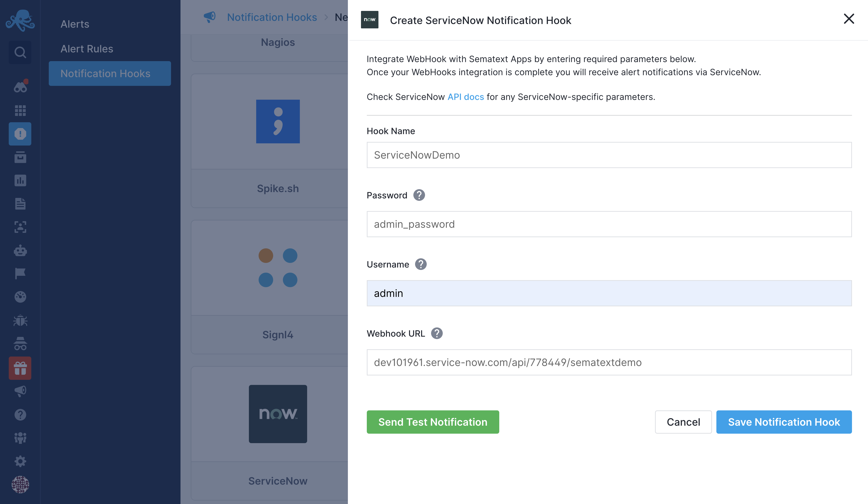The image size is (868, 504).
Task: Click Save Notification Hook button
Action: point(784,422)
